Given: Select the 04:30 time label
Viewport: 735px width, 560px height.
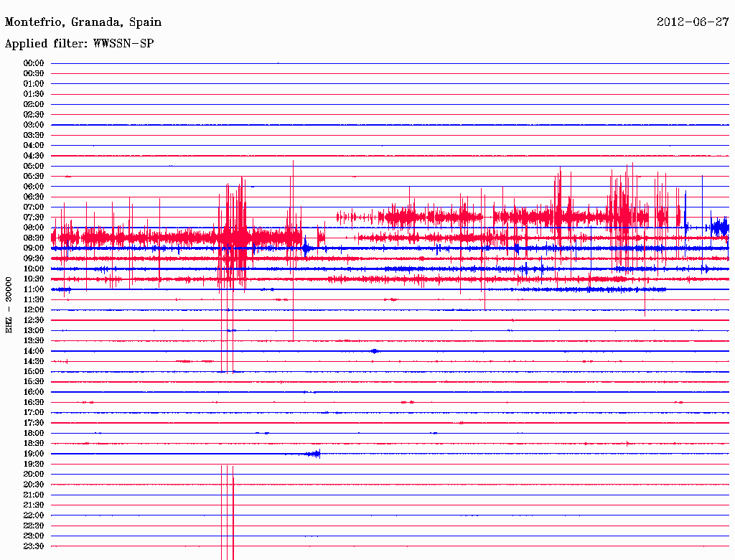Looking at the screenshot, I should click(34, 156).
